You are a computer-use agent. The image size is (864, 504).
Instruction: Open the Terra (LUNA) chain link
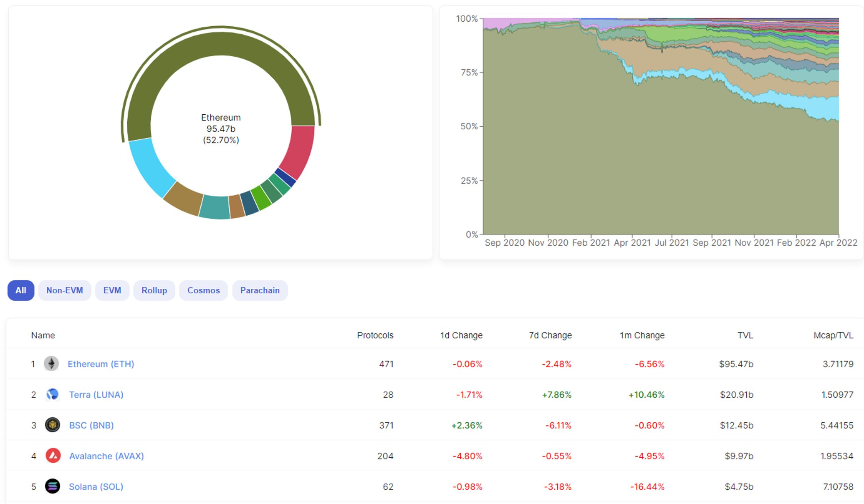96,395
